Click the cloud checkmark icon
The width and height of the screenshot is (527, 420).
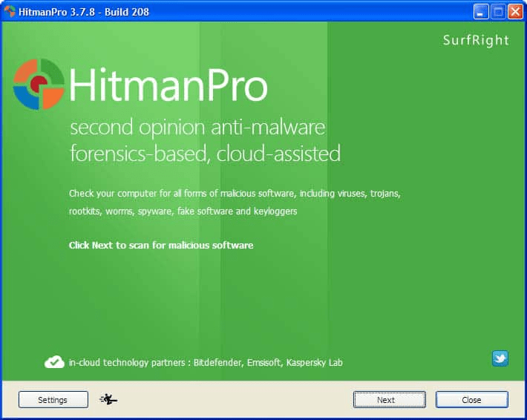tap(54, 362)
